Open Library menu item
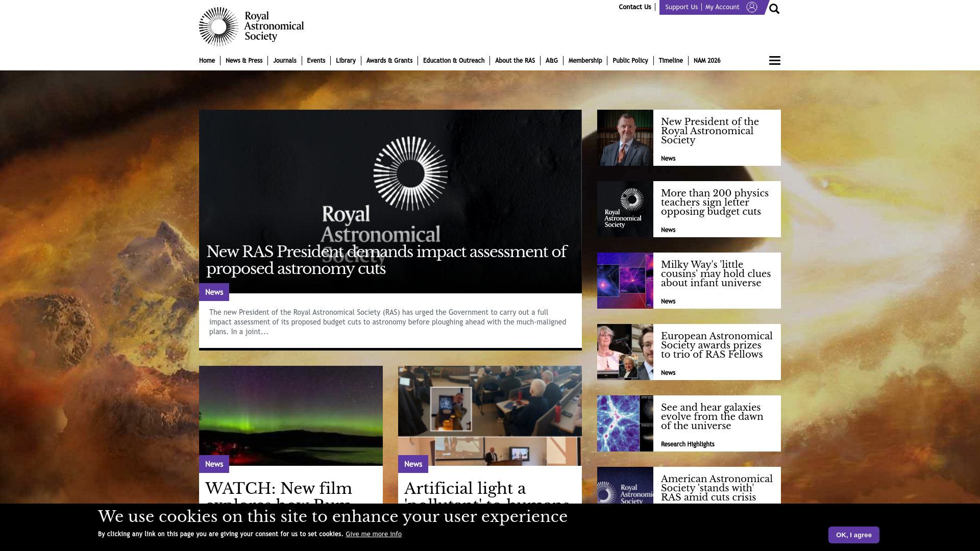This screenshot has width=980, height=551. 346,61
